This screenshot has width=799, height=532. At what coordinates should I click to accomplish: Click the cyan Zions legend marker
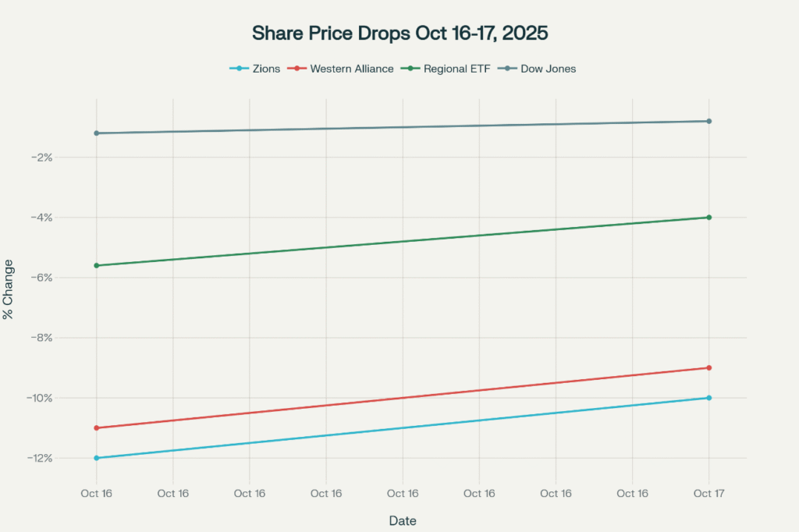240,69
